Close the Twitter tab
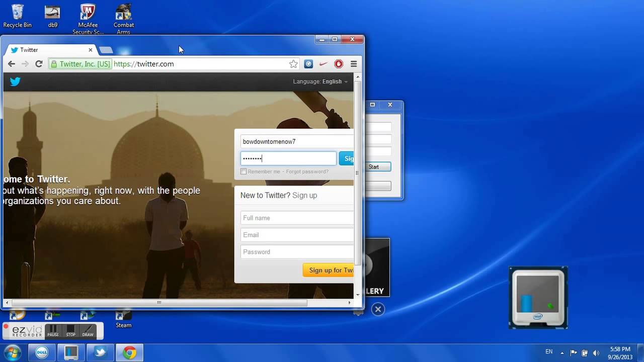Screen dimensions: 644x362 tap(91, 50)
